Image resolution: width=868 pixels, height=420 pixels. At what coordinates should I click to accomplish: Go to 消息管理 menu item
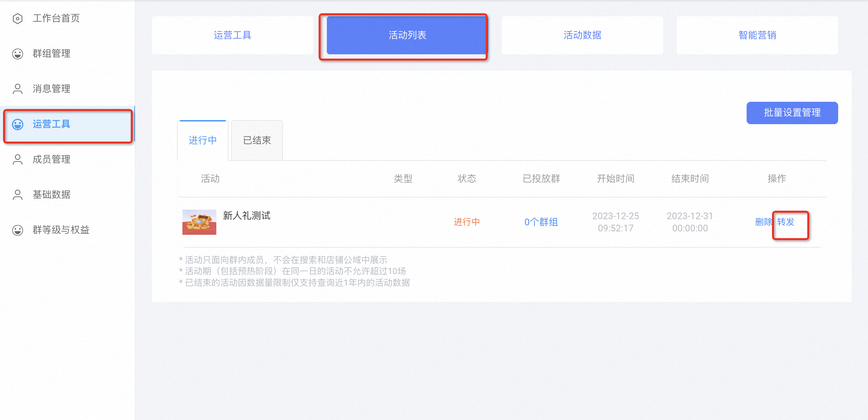coord(68,89)
